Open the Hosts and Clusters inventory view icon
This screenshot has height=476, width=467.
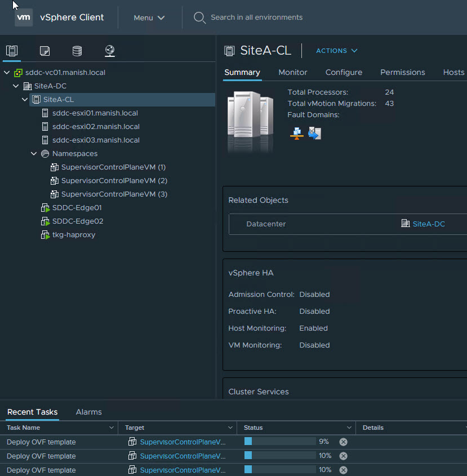click(11, 51)
